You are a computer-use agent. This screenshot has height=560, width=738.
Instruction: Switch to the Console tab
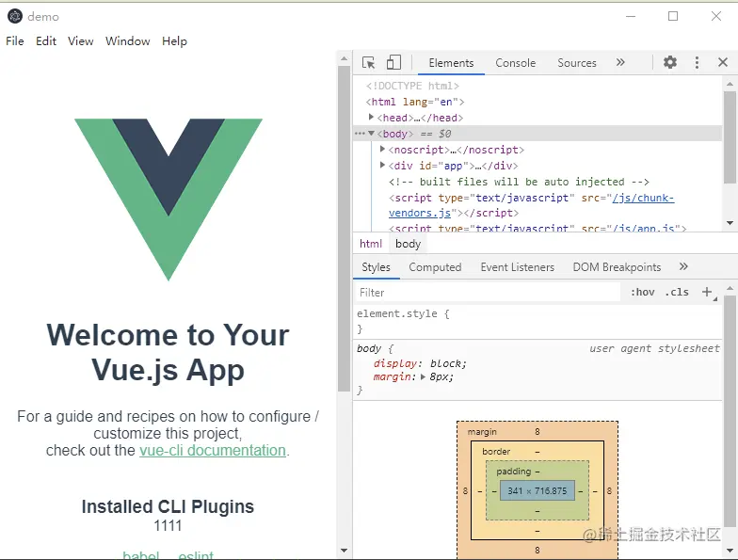516,62
